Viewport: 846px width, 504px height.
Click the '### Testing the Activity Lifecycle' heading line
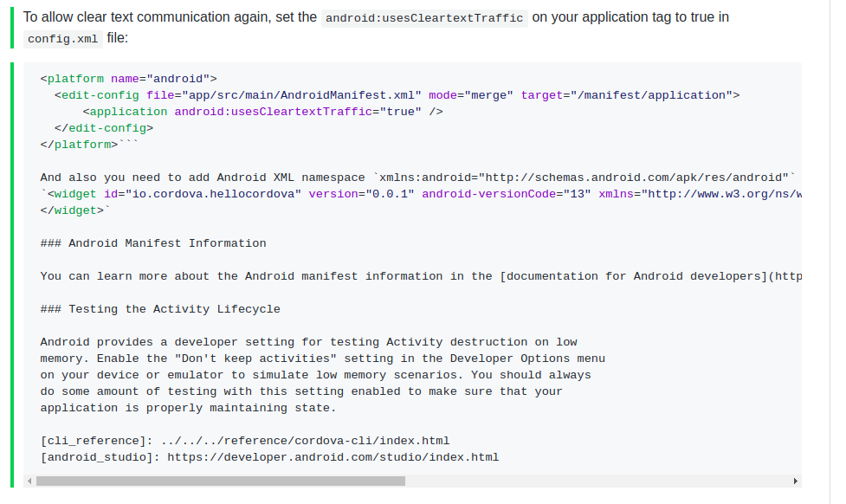pyautogui.click(x=160, y=309)
